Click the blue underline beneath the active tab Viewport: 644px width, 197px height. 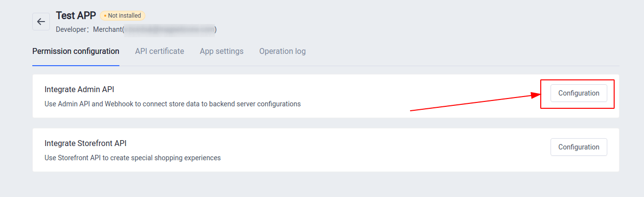pos(76,65)
